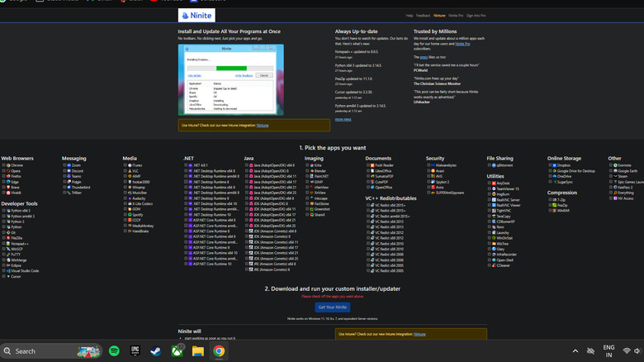Open Epic Games Launcher from the taskbar

pyautogui.click(x=135, y=351)
